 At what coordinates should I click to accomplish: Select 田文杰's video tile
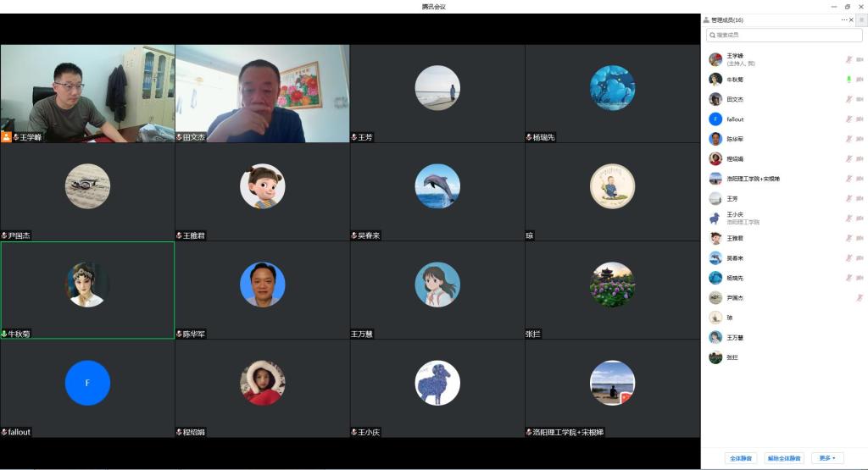pyautogui.click(x=262, y=93)
